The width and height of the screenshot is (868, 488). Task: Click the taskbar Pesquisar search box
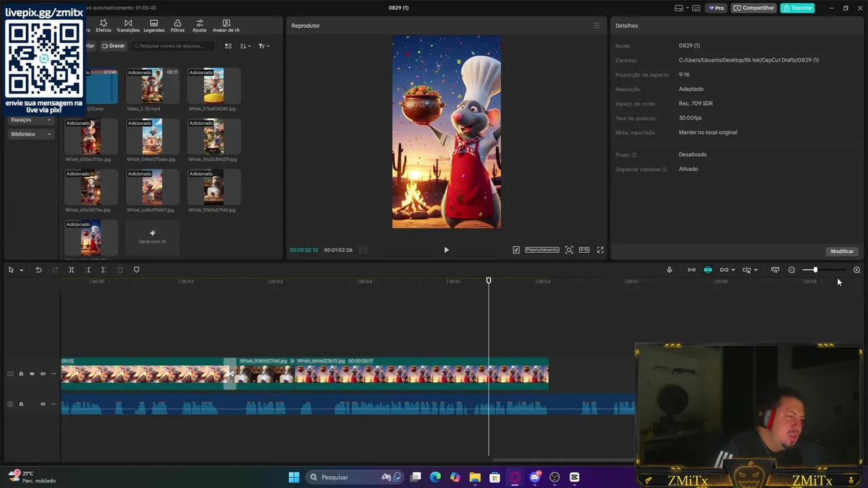tap(355, 477)
